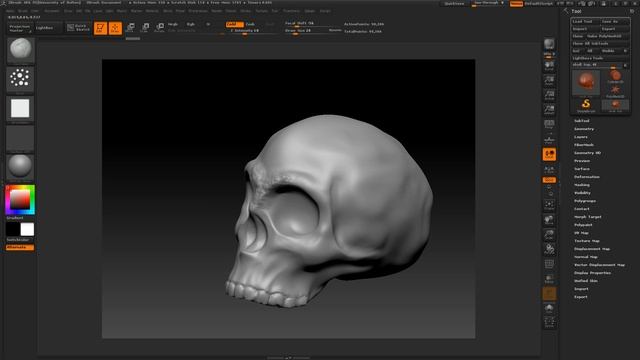Open the Render menu

[x=217, y=11]
